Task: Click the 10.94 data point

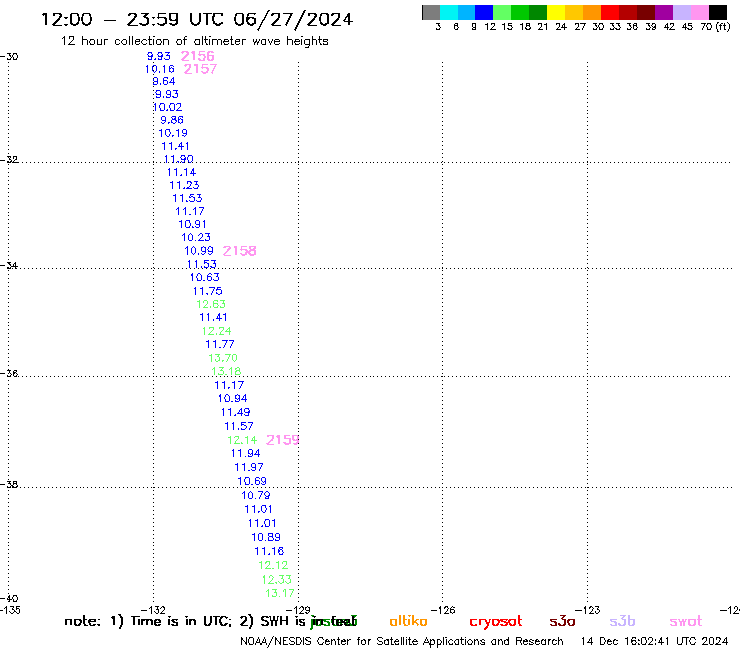Action: [232, 398]
